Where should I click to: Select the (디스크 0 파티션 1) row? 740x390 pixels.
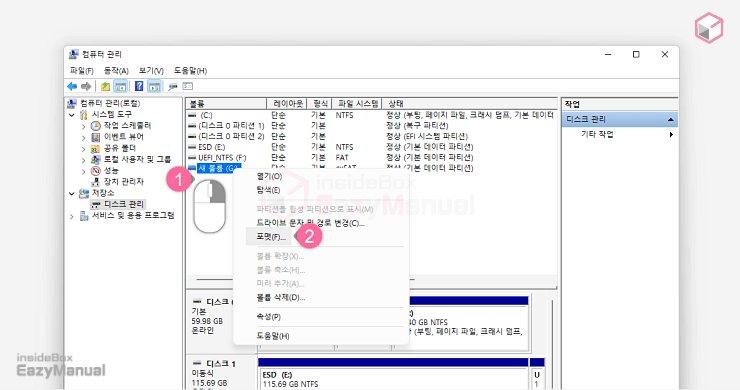pyautogui.click(x=371, y=126)
